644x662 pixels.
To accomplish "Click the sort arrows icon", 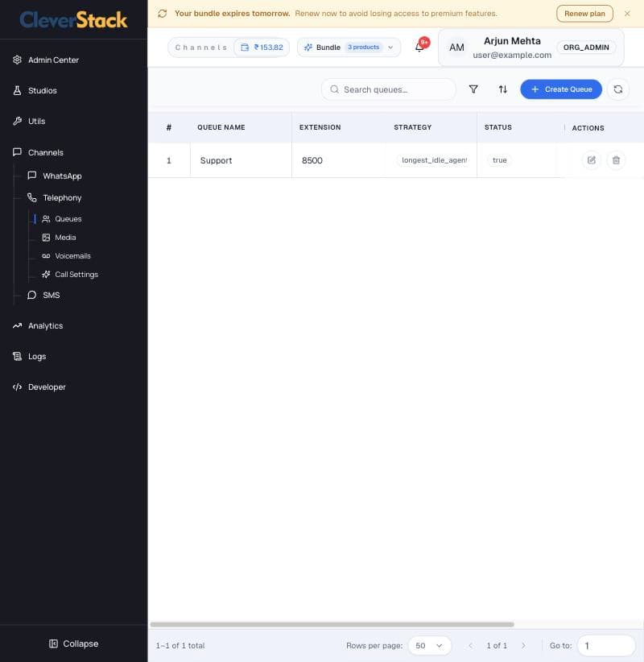I will tap(502, 89).
